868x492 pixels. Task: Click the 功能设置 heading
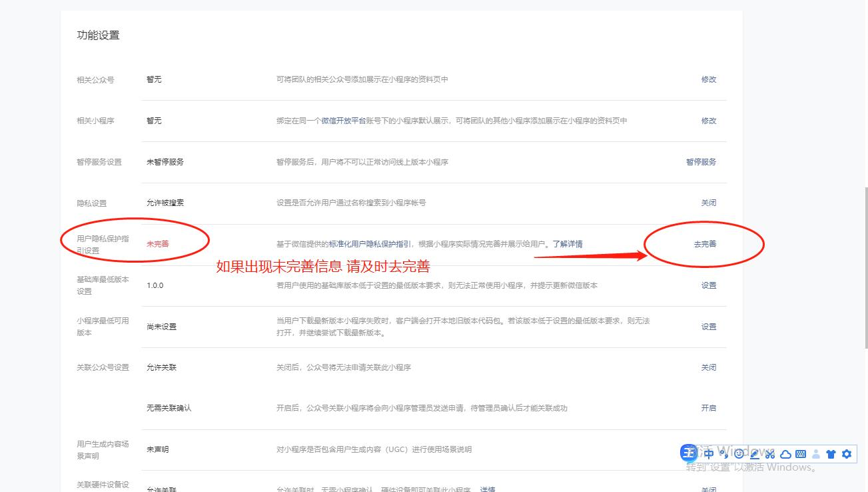98,35
